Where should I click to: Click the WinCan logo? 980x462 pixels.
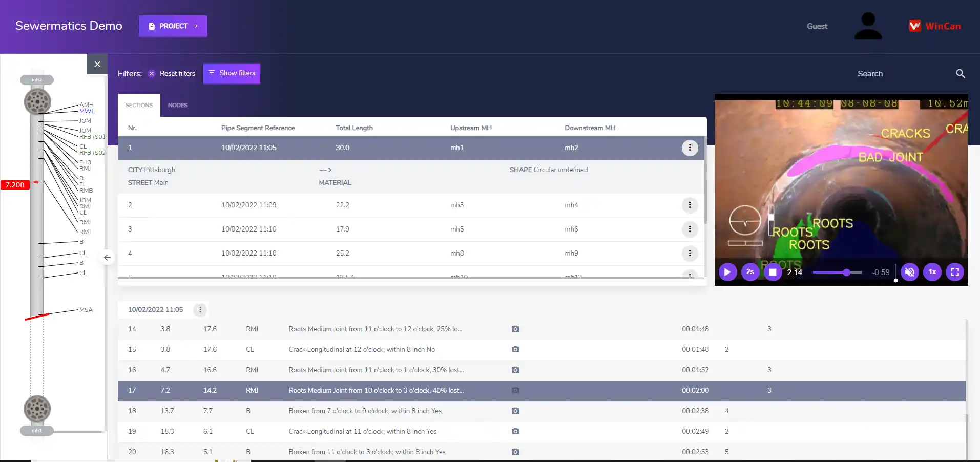[x=935, y=26]
